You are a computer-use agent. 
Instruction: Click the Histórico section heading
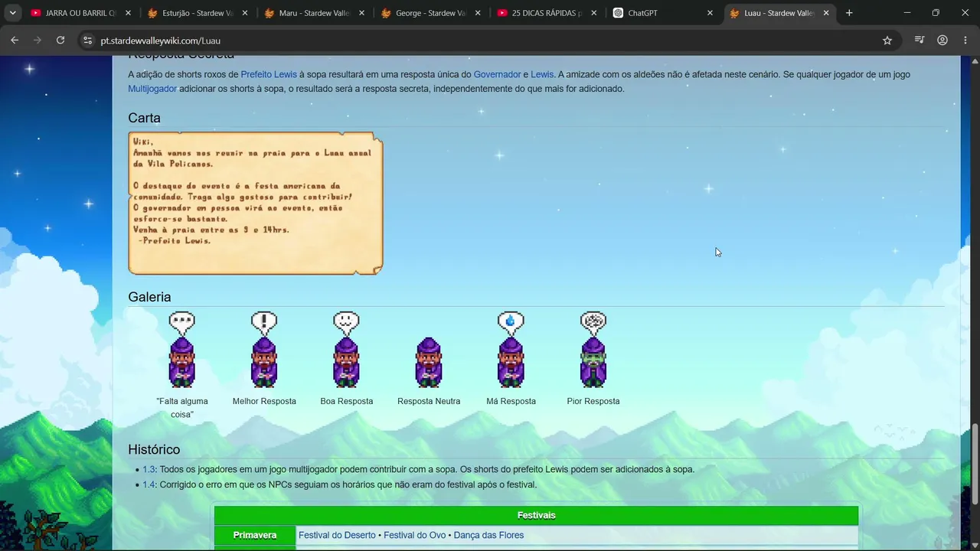click(154, 449)
